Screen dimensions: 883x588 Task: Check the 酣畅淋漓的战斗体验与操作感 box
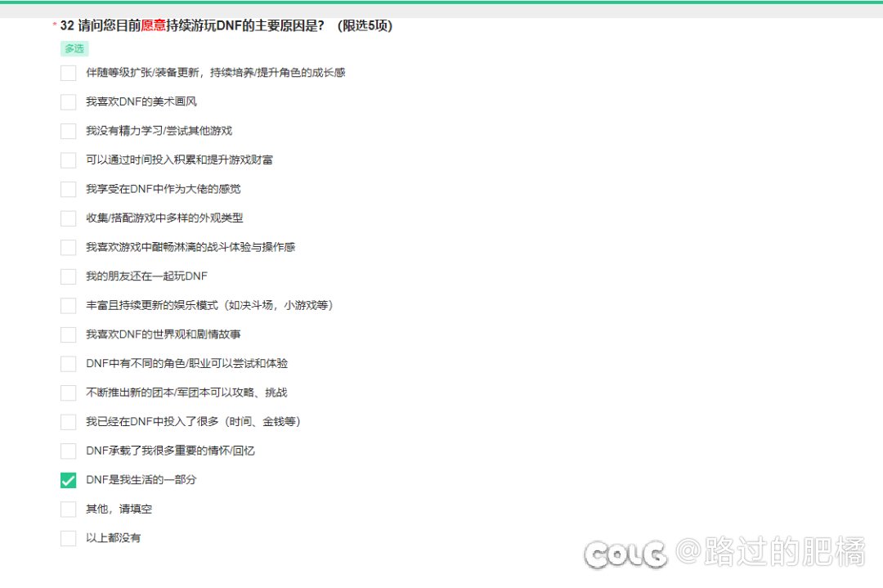pos(68,247)
